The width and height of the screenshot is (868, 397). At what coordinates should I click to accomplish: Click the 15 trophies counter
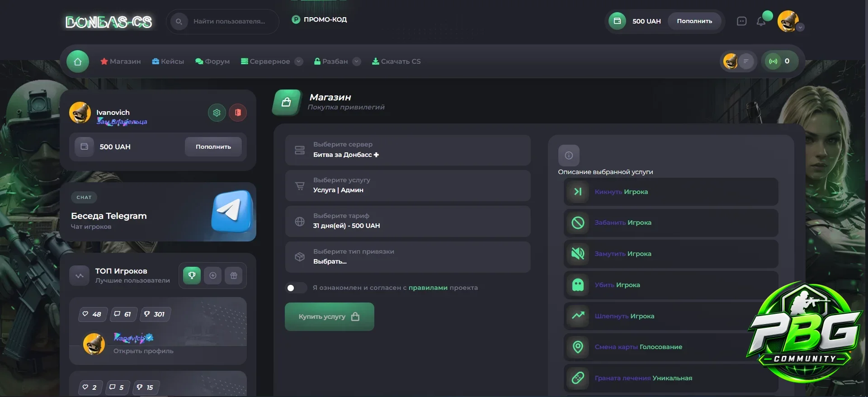(x=146, y=388)
